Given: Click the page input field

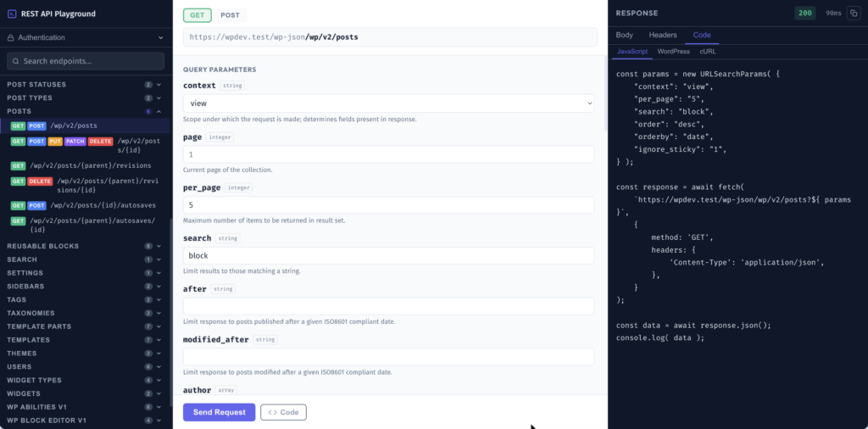Looking at the screenshot, I should click(388, 154).
